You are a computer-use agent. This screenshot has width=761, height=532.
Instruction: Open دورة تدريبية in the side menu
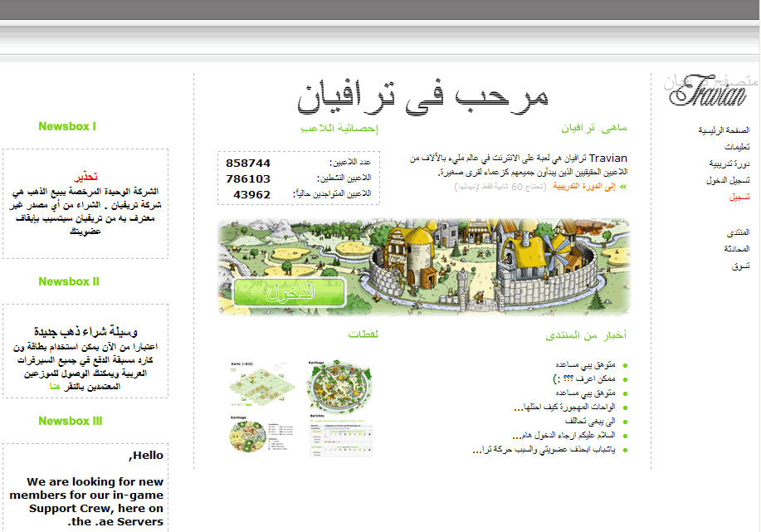(x=729, y=164)
